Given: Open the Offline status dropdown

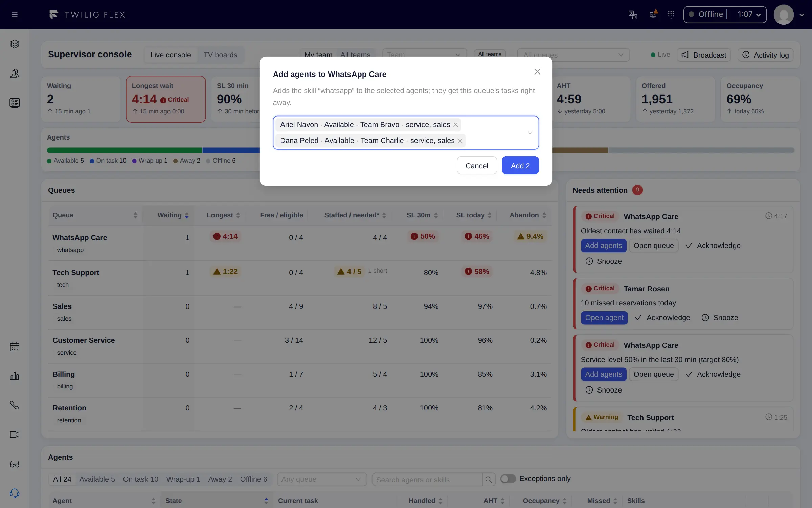Looking at the screenshot, I should [725, 15].
